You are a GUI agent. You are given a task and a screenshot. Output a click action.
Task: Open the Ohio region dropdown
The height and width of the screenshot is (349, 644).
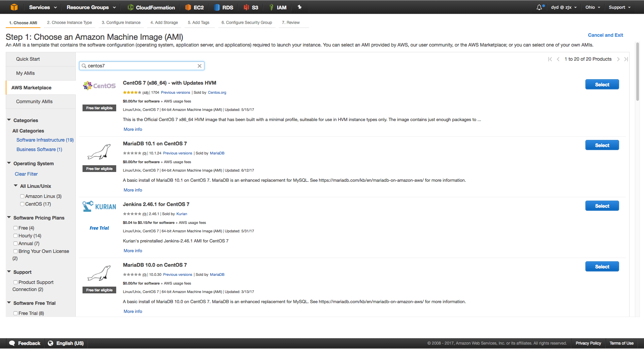pos(593,7)
